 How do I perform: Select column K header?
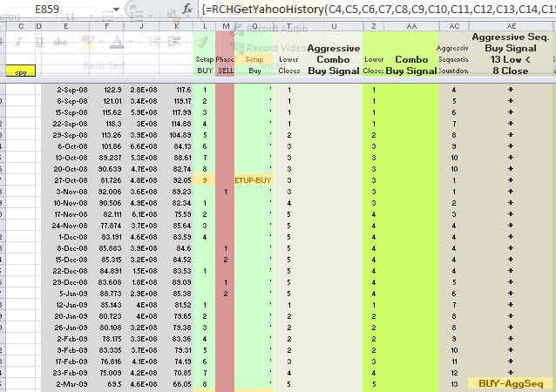coord(176,26)
